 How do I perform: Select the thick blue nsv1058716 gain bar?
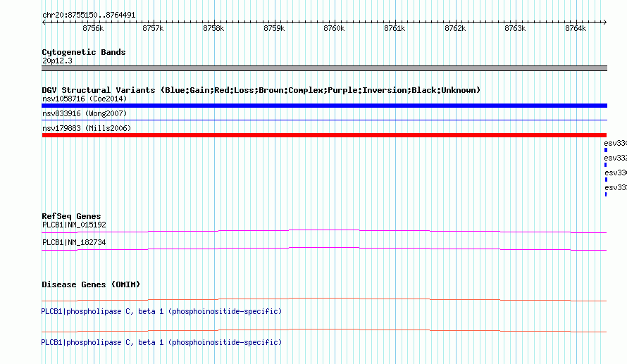pos(324,106)
